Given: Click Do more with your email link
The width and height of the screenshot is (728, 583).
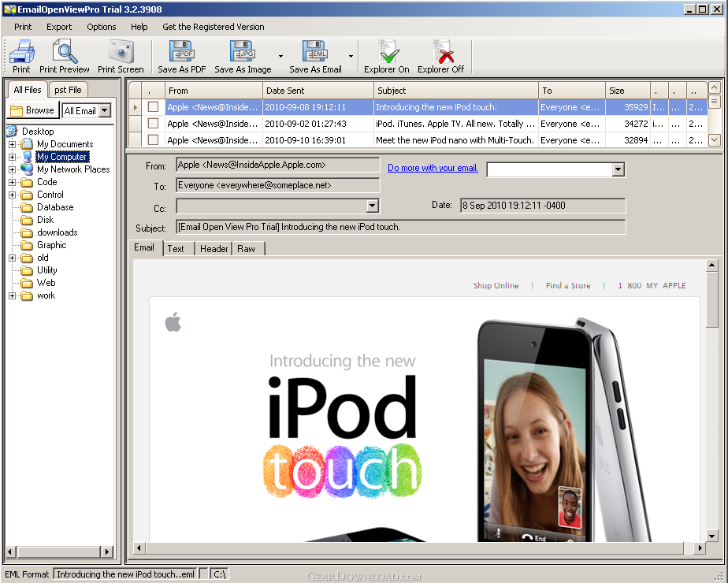Looking at the screenshot, I should 433,168.
